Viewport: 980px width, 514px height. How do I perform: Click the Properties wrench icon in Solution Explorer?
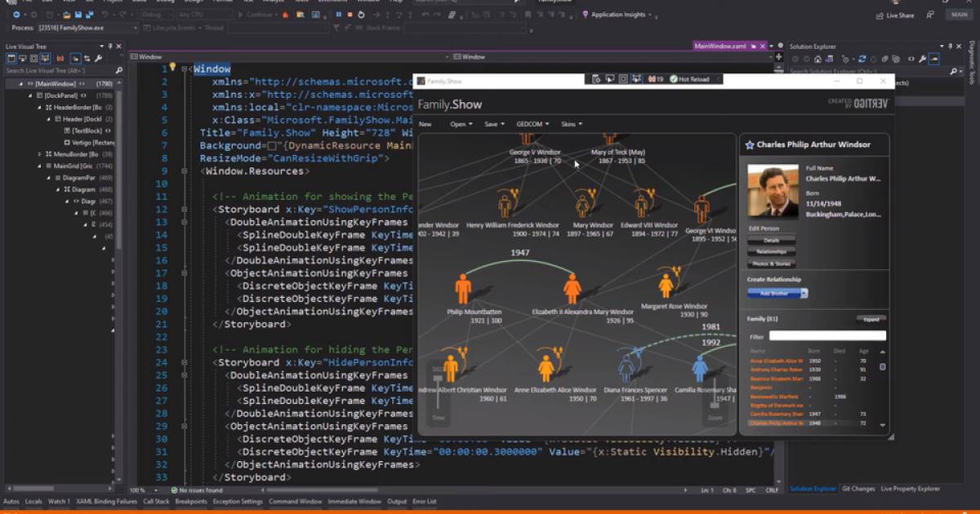tap(922, 57)
